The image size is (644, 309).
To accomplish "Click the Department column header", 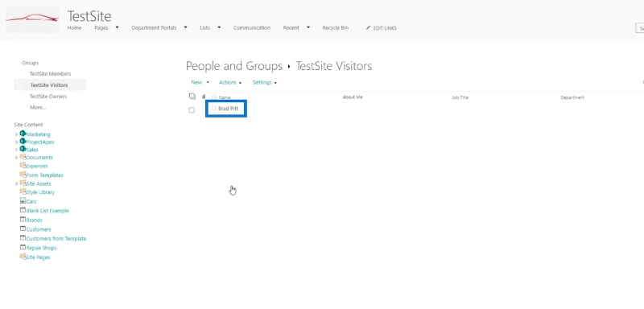I will [572, 97].
